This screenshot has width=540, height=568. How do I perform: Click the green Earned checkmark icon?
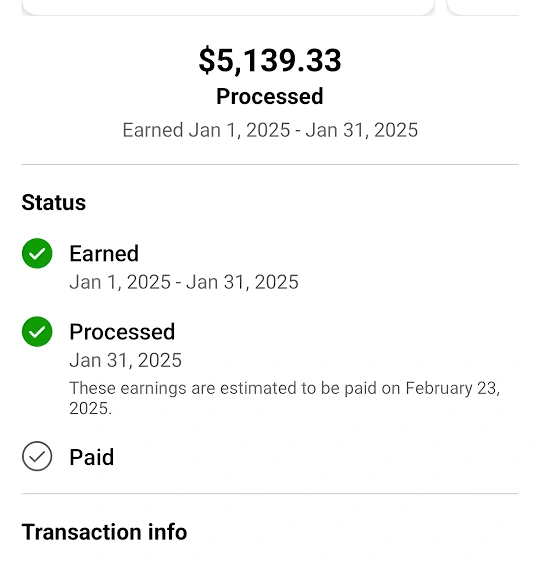coord(37,253)
